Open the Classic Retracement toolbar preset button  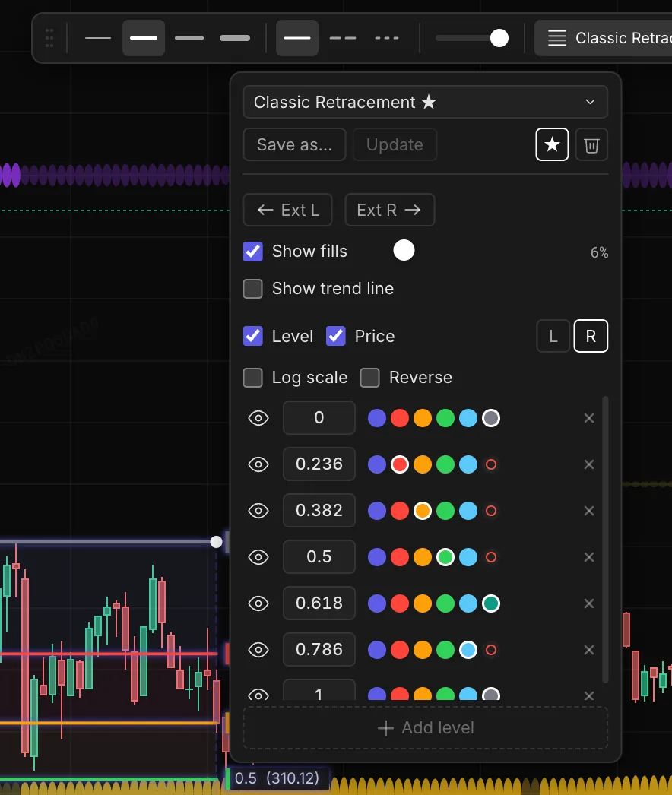point(604,38)
